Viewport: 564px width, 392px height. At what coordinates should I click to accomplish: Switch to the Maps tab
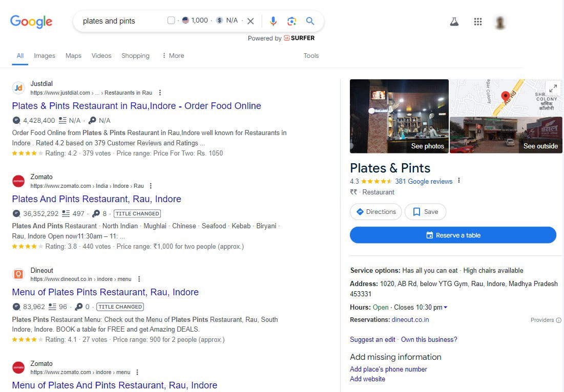click(x=73, y=56)
